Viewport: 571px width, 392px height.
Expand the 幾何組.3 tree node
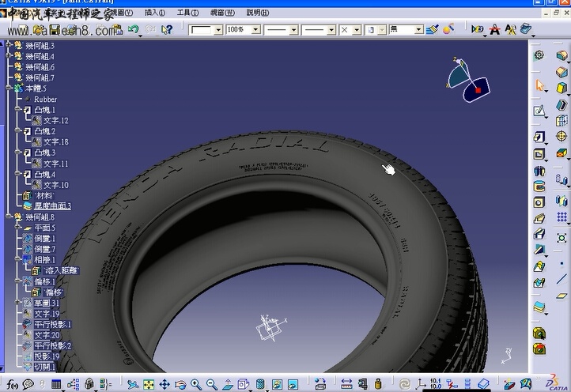point(9,45)
